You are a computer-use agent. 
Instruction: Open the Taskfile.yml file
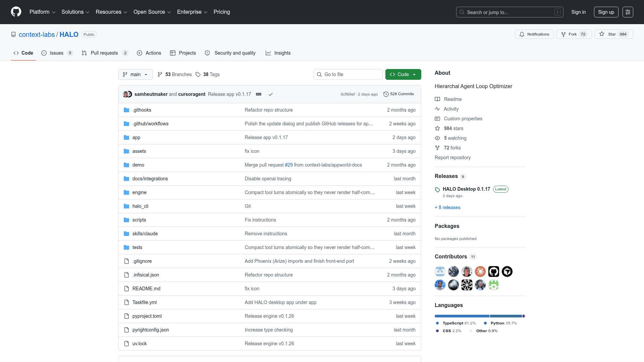(x=145, y=302)
